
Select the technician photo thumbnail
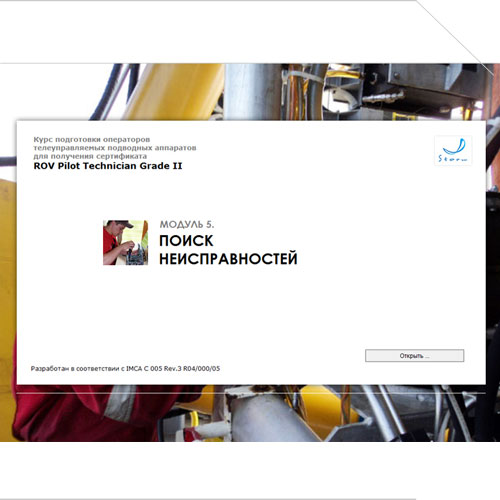point(125,242)
